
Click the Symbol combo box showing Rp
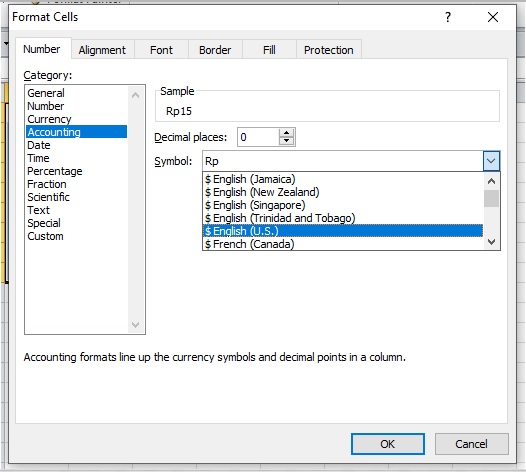(x=343, y=161)
